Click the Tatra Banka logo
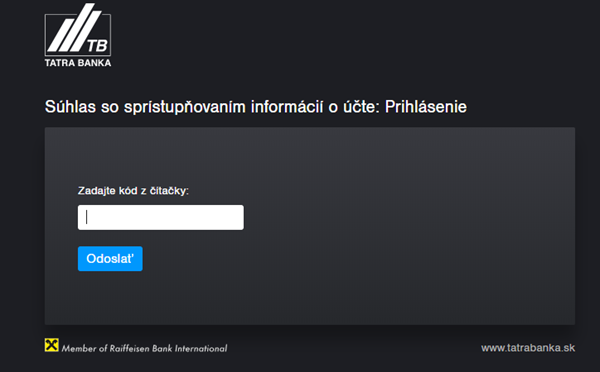This screenshot has height=372, width=600. click(x=78, y=35)
